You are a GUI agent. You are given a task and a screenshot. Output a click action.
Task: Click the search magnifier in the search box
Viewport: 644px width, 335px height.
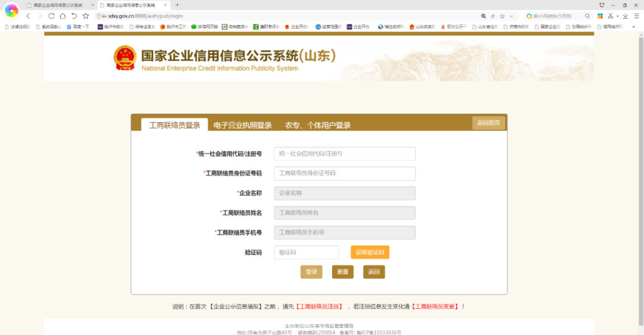click(587, 16)
